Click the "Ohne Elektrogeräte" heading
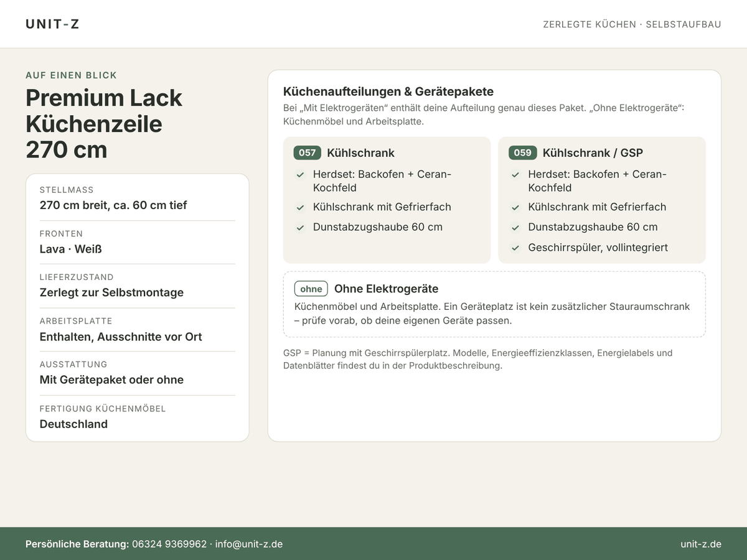 point(387,289)
